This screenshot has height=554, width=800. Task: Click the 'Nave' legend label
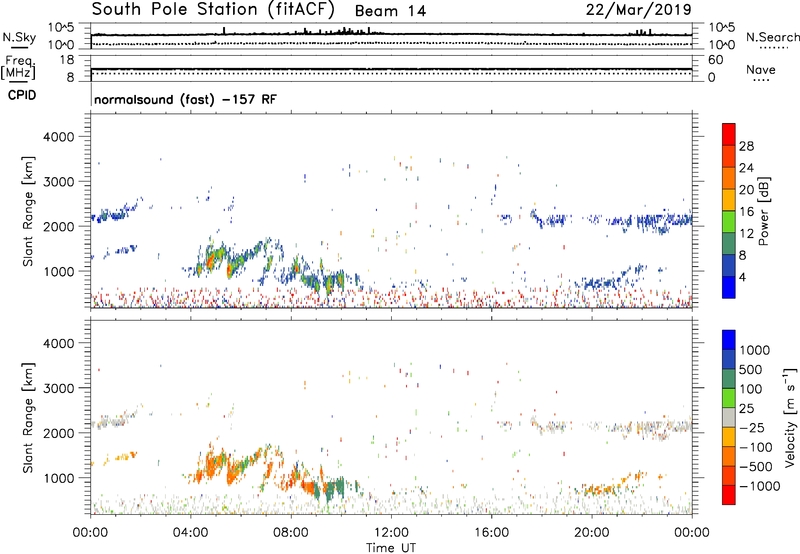click(761, 69)
